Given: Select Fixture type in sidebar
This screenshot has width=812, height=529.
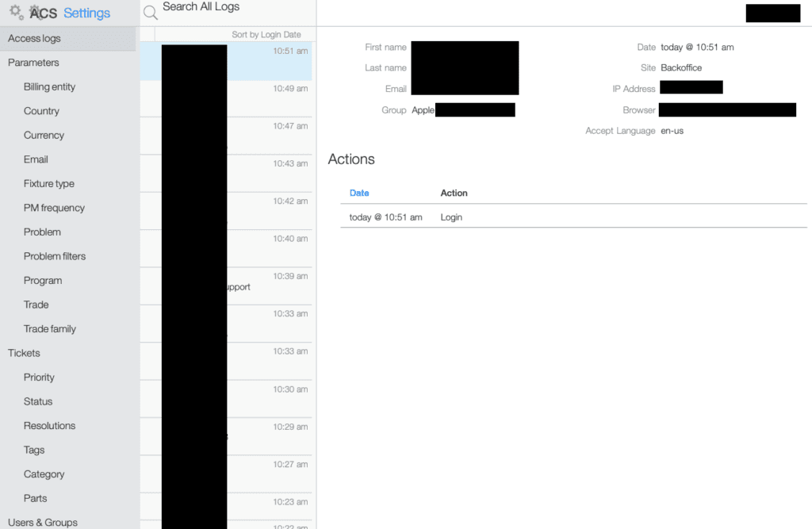Looking at the screenshot, I should click(48, 183).
